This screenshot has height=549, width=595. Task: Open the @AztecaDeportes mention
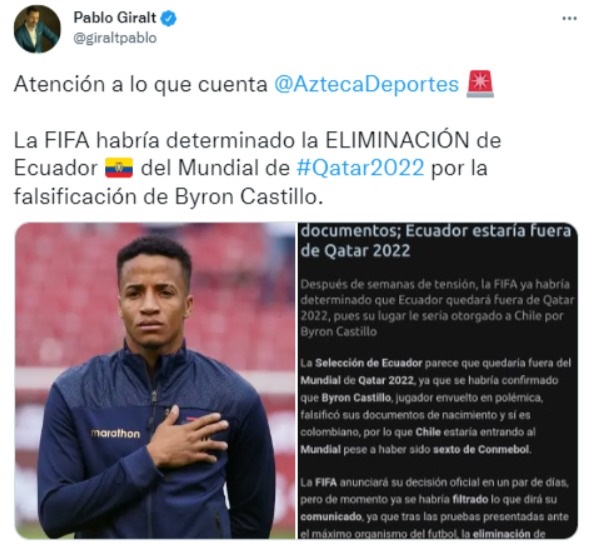coord(366,84)
